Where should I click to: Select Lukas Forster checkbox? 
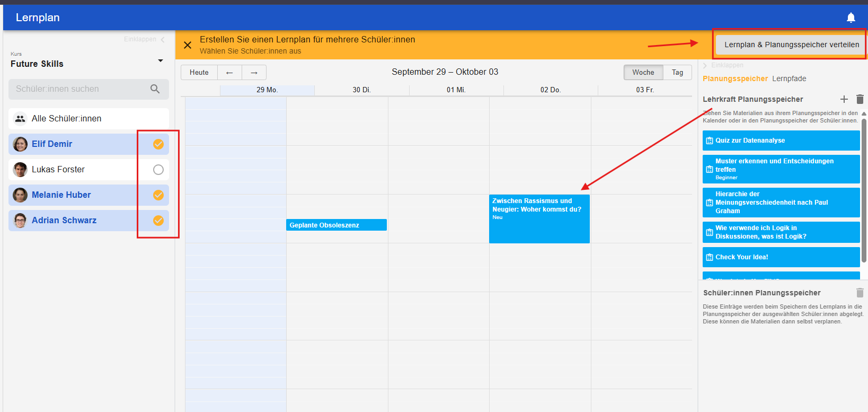[x=158, y=170]
